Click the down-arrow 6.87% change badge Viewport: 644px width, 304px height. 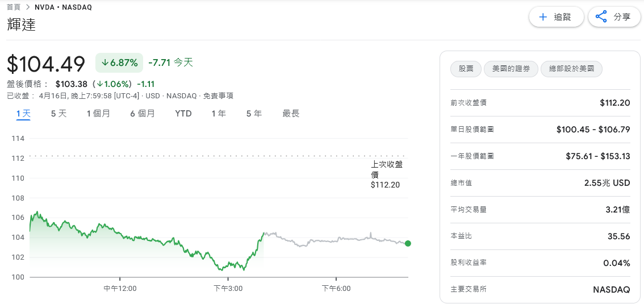pyautogui.click(x=119, y=63)
